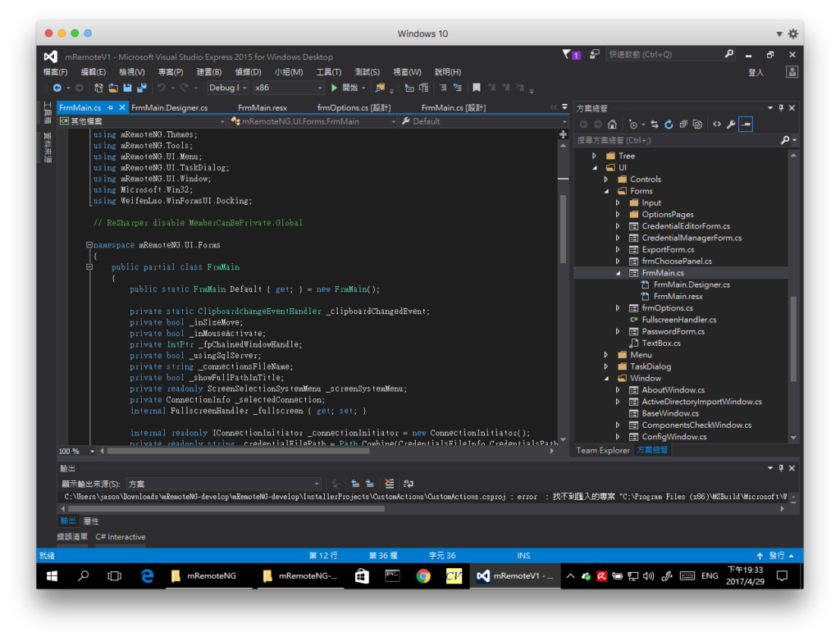
Task: Clear all output with the toolbar icon
Action: (390, 484)
